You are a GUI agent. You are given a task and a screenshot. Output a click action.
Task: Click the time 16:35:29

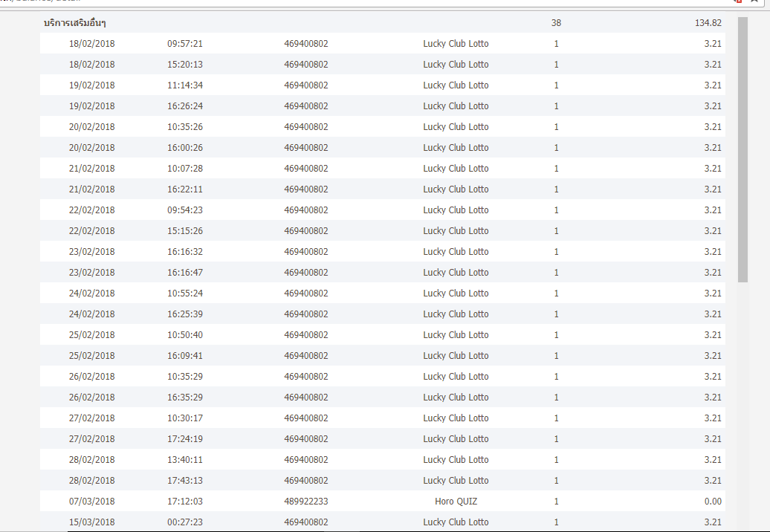(185, 398)
